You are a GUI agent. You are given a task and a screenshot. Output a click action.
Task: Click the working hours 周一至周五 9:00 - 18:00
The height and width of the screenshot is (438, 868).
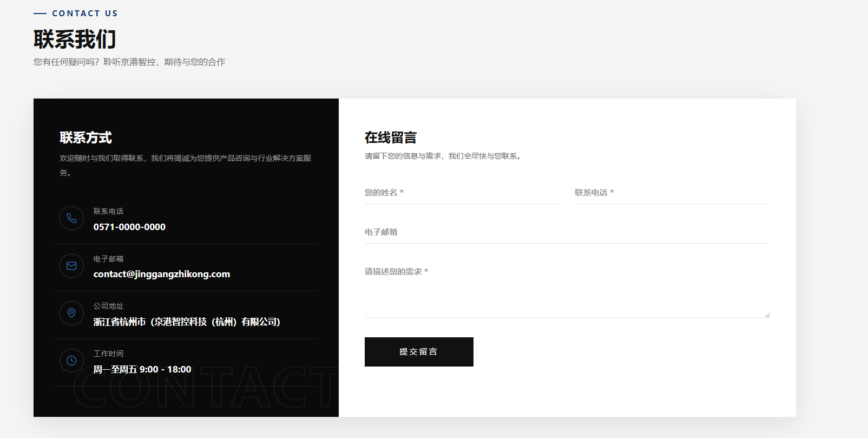click(142, 369)
